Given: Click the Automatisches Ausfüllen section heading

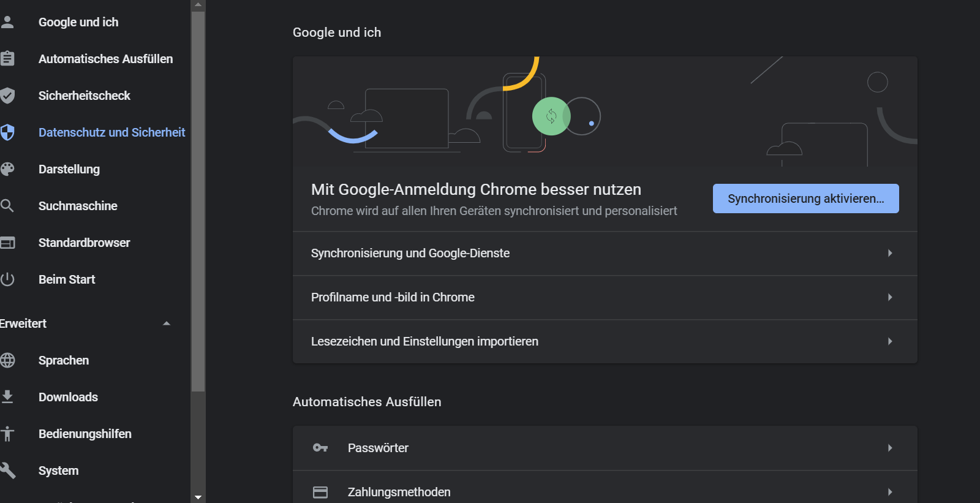Looking at the screenshot, I should point(367,402).
